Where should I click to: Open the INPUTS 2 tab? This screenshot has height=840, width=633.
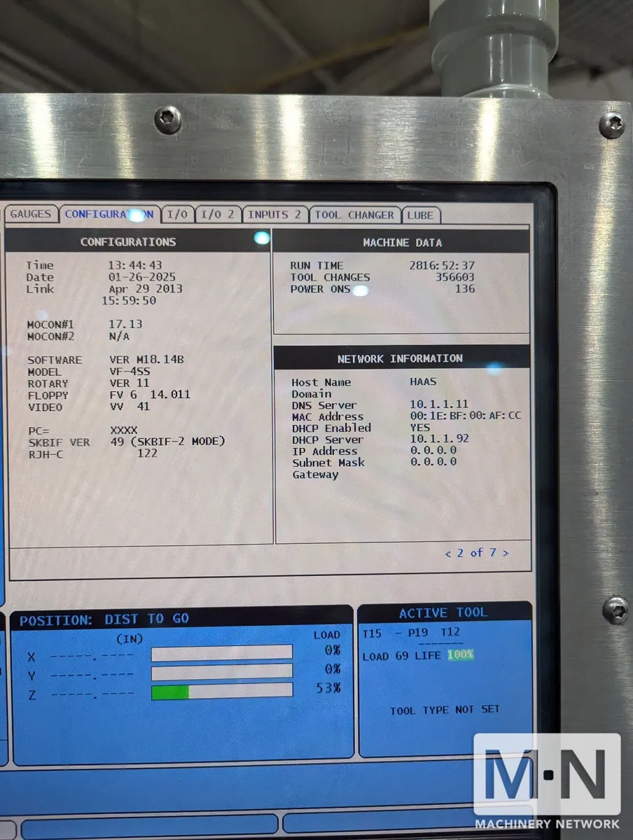[274, 215]
